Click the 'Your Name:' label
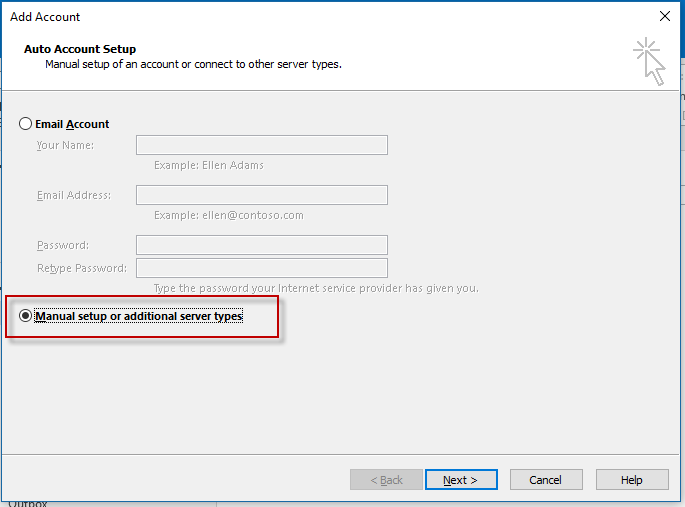This screenshot has width=685, height=507. tap(65, 145)
